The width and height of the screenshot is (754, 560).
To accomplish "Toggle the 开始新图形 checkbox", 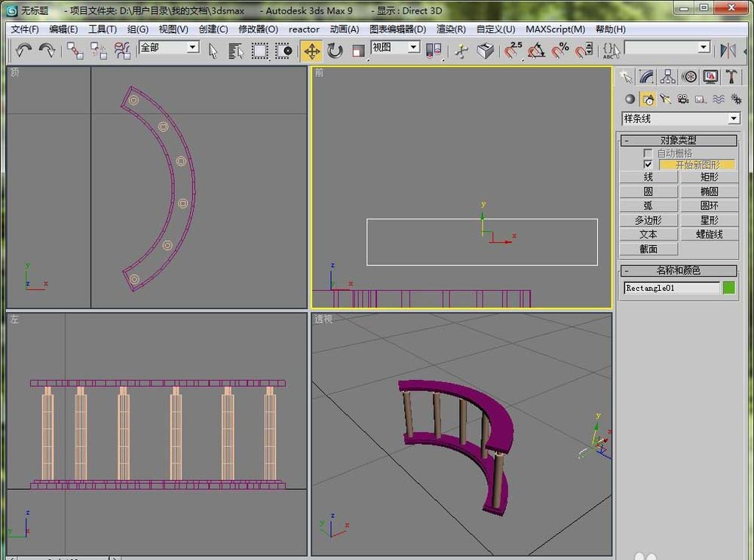I will click(x=648, y=164).
